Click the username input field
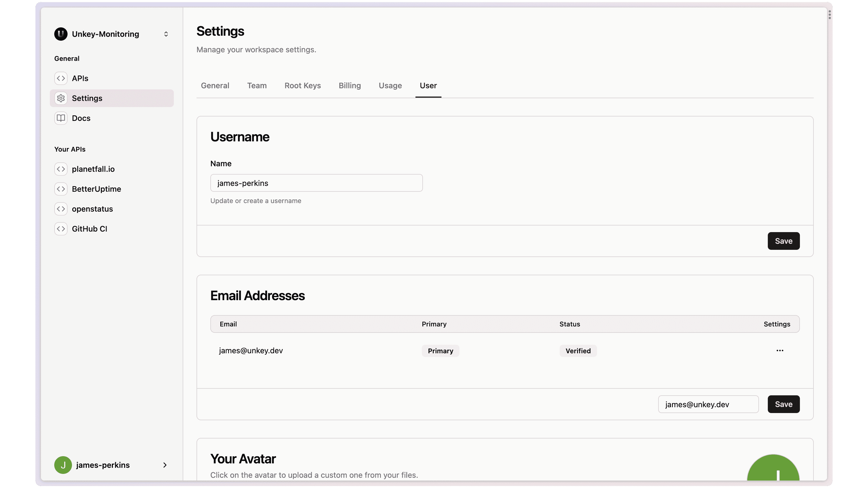The width and height of the screenshot is (868, 488). [x=317, y=183]
